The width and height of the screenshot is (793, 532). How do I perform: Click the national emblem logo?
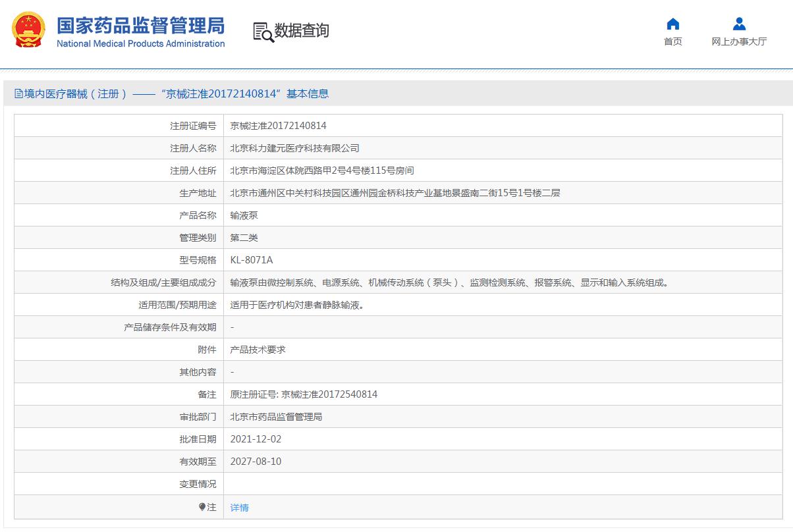click(x=28, y=30)
